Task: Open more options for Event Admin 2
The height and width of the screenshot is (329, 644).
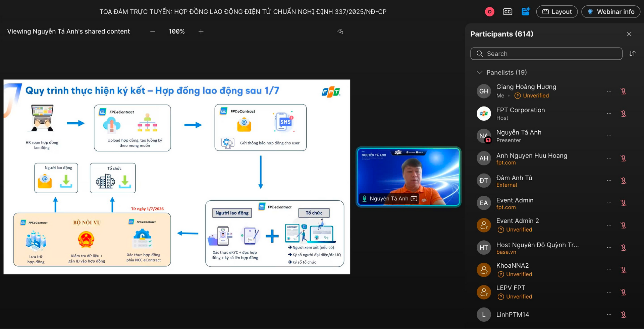Action: click(609, 225)
